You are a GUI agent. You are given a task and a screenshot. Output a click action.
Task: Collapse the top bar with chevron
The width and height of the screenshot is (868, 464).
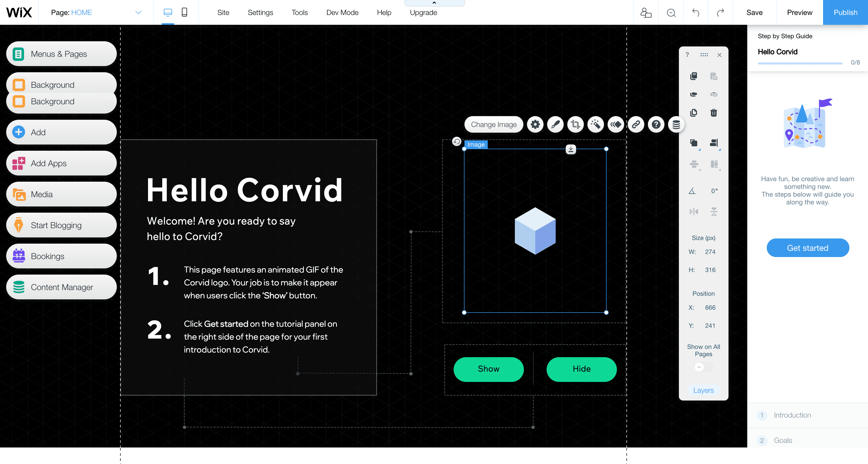pyautogui.click(x=434, y=3)
